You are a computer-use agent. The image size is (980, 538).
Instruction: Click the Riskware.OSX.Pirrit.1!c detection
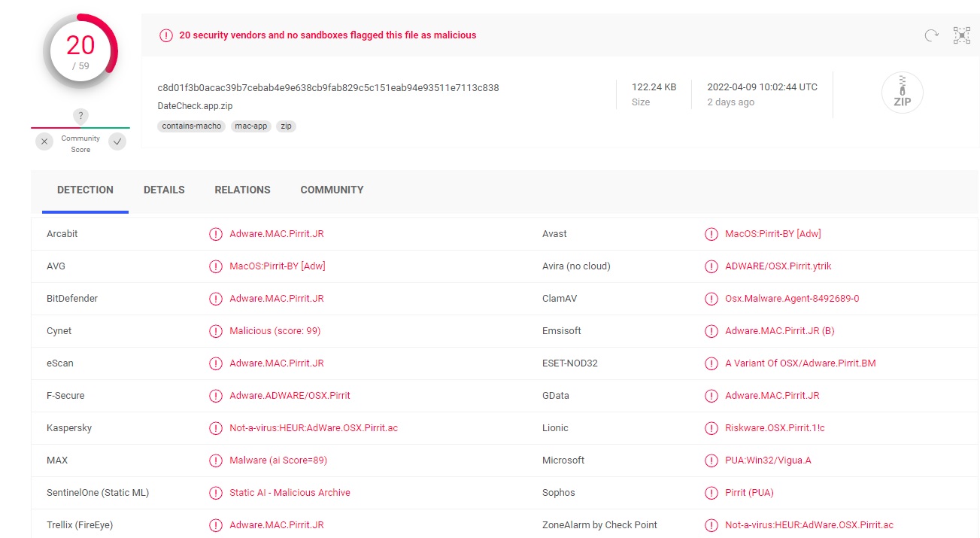[x=775, y=428]
